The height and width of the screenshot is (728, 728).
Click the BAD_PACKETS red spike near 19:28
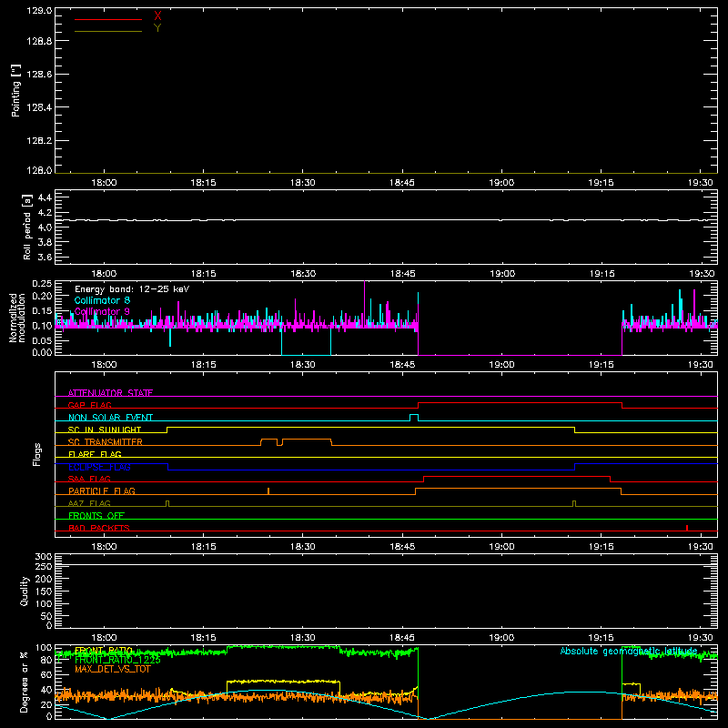click(x=687, y=528)
